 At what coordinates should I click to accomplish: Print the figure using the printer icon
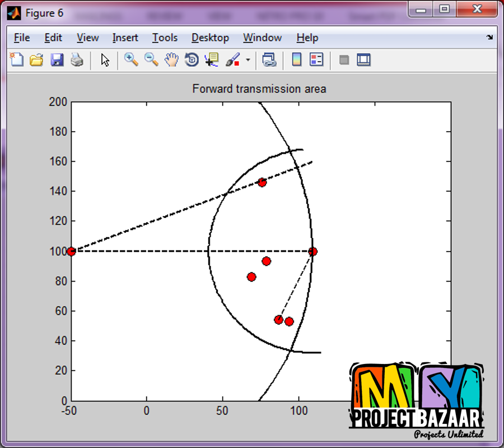(x=77, y=60)
